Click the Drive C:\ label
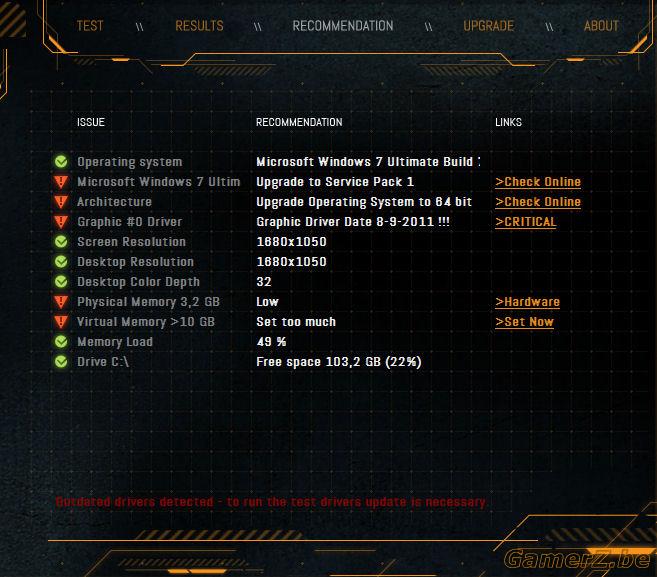The height and width of the screenshot is (577, 657). pos(103,362)
